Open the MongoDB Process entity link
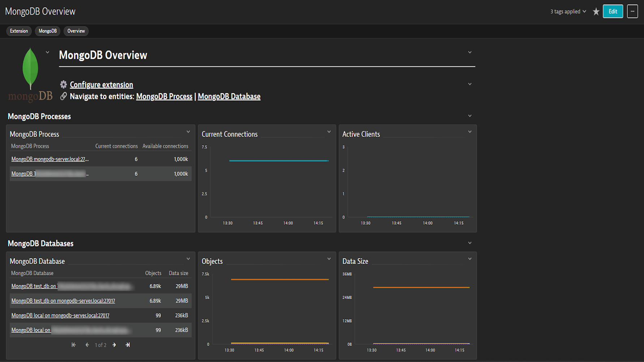Viewport: 644px width, 362px height. [164, 96]
